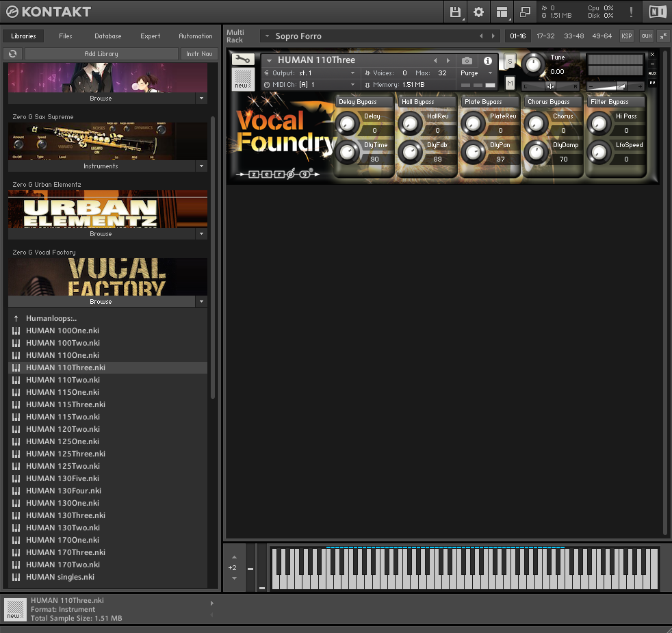This screenshot has height=633, width=672.
Task: Click the Urban Elementz library banner
Action: click(108, 209)
